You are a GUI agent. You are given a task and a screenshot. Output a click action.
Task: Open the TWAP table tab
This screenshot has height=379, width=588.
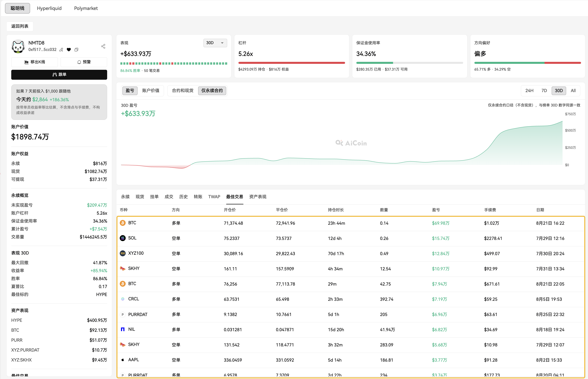click(x=214, y=197)
